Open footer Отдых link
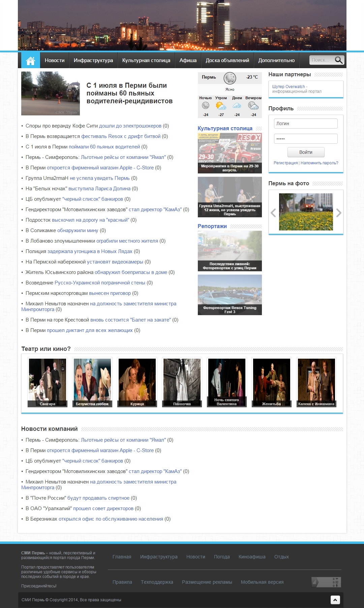Viewport: 364px width, 608px height. click(281, 557)
